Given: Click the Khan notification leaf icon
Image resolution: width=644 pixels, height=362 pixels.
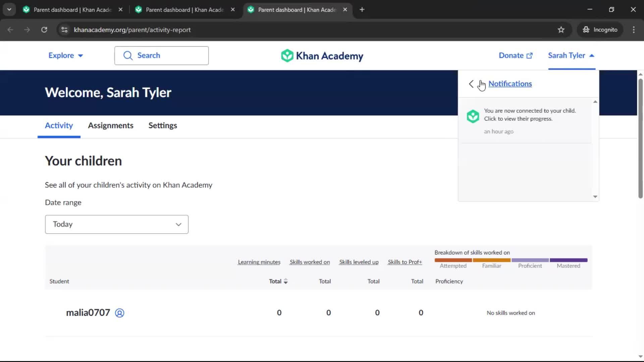Looking at the screenshot, I should [x=473, y=116].
